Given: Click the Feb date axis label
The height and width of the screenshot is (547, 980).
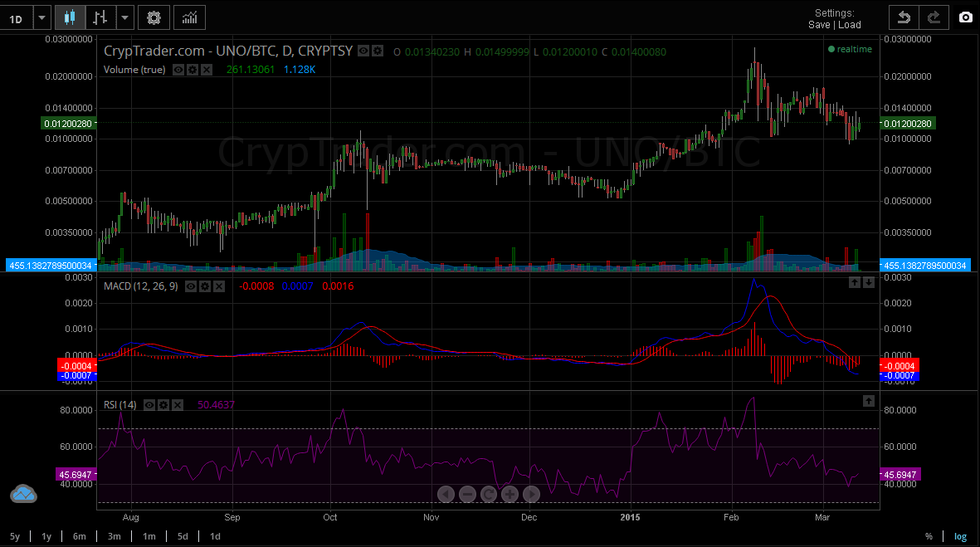Looking at the screenshot, I should tap(731, 517).
